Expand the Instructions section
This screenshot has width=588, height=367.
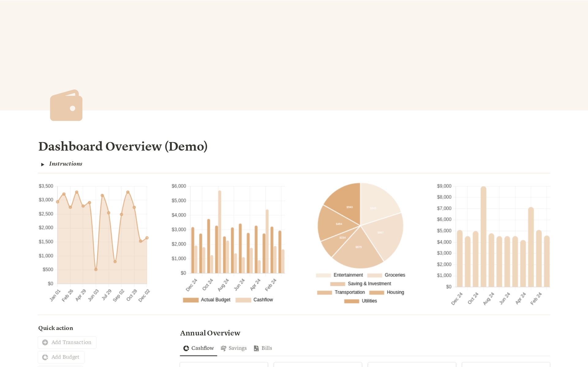43,164
